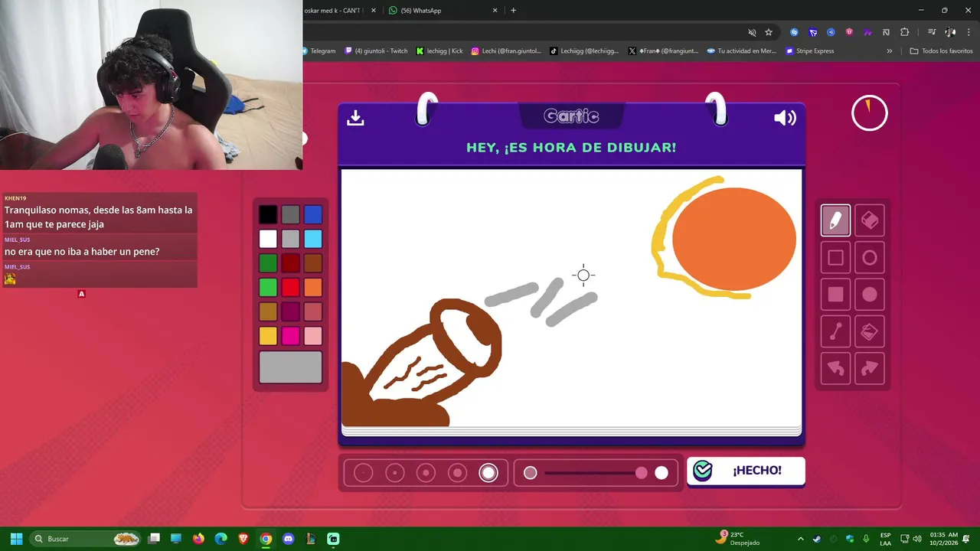Mute game sound with speaker icon
The height and width of the screenshot is (551, 980).
pos(785,118)
